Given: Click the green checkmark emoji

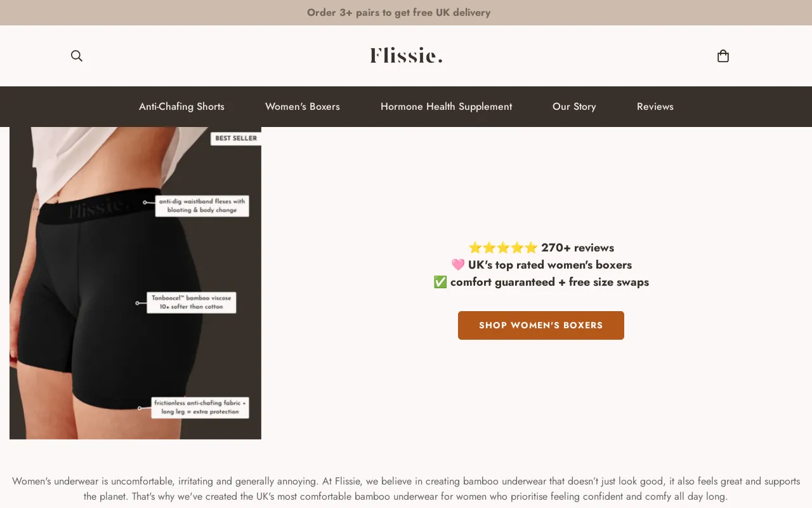Looking at the screenshot, I should (x=440, y=282).
